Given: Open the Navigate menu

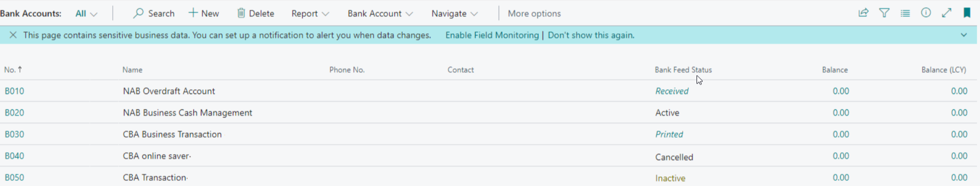Looking at the screenshot, I should 455,13.
